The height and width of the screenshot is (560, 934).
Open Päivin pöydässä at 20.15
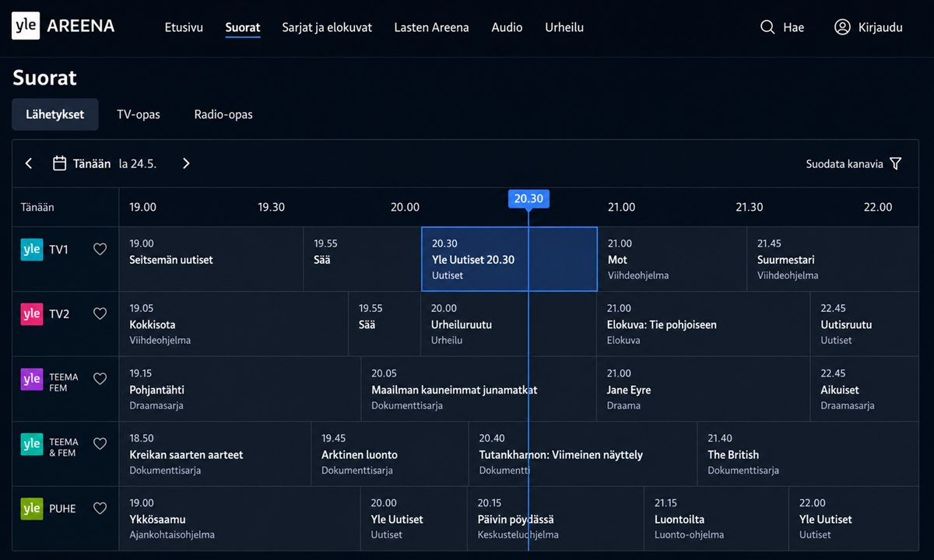(x=556, y=519)
